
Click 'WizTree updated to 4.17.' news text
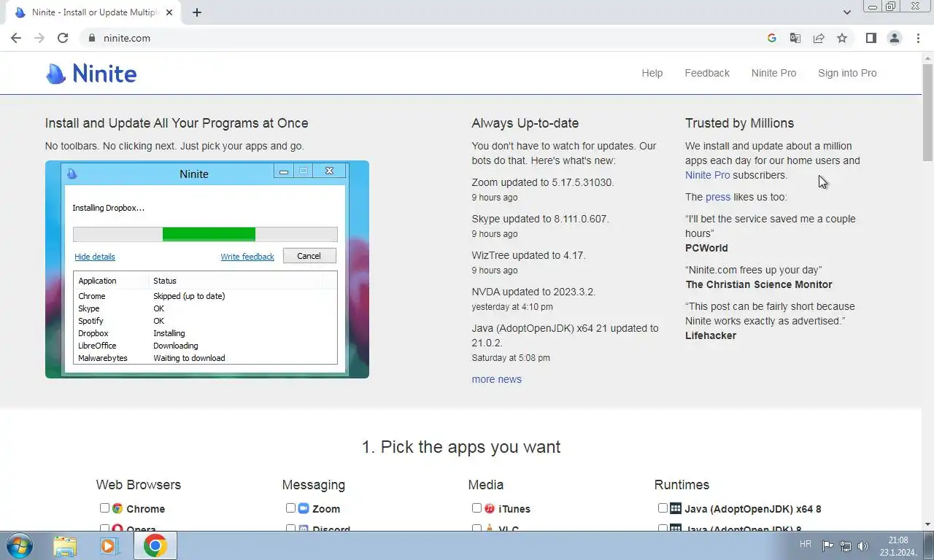tap(528, 255)
